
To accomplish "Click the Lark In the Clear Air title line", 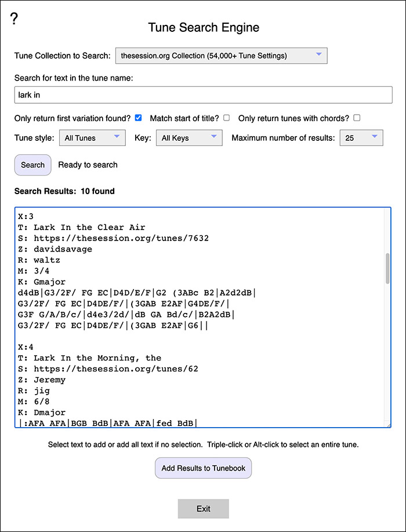I will coord(82,228).
